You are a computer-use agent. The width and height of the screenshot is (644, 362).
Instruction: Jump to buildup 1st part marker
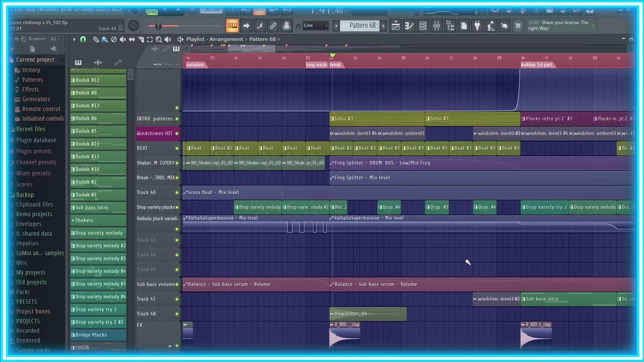pos(537,65)
